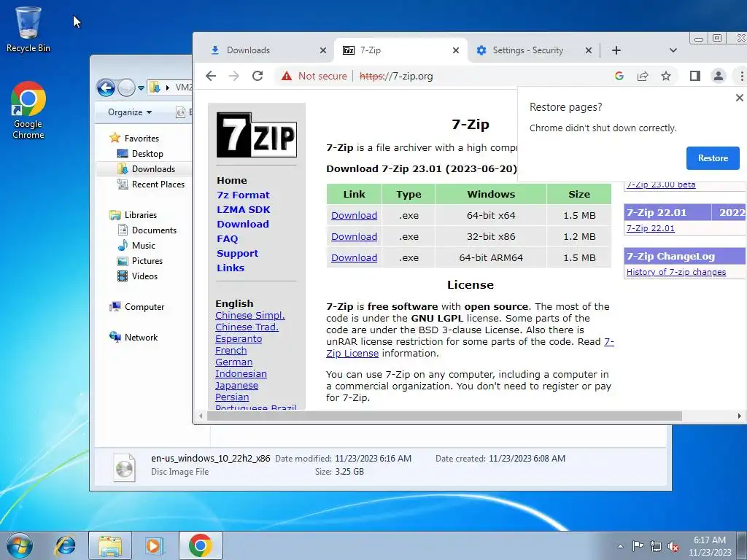747x560 pixels.
Task: Download the 64-bit ARM64 installer
Action: [x=354, y=257]
